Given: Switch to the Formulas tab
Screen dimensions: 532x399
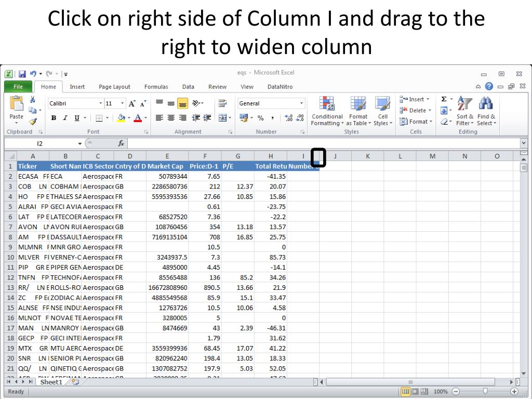Looking at the screenshot, I should point(156,87).
